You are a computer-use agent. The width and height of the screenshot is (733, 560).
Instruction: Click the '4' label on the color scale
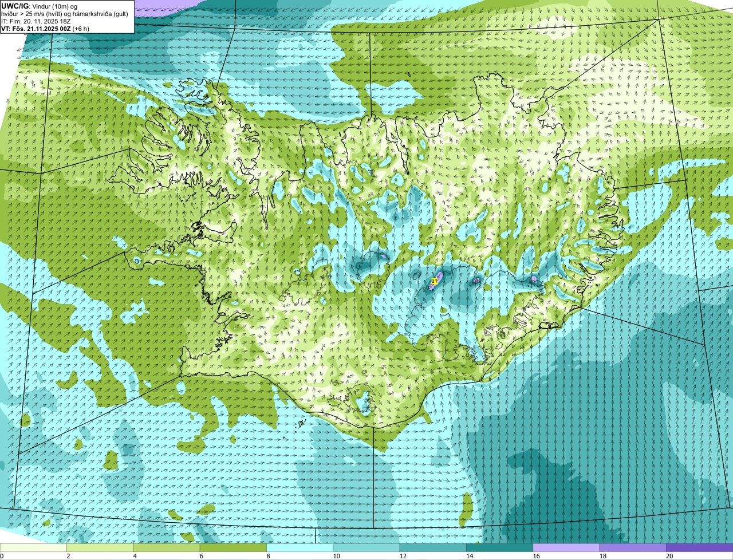(135, 556)
